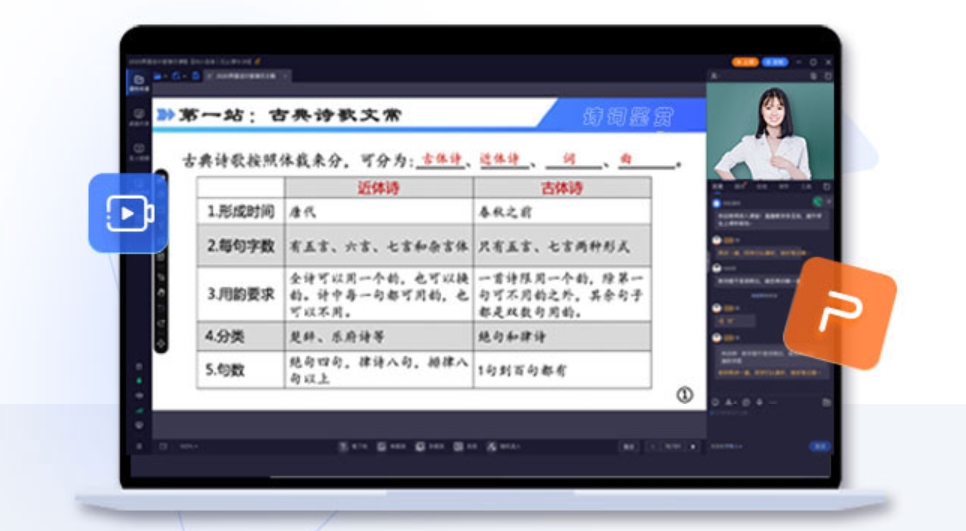Click the expand icon at end of chat tabs
Screen dimensions: 966x531
(x=827, y=186)
